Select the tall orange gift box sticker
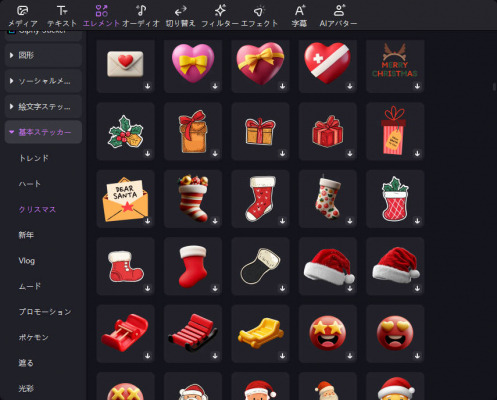Viewport: 497px width, 400px height. click(x=193, y=131)
